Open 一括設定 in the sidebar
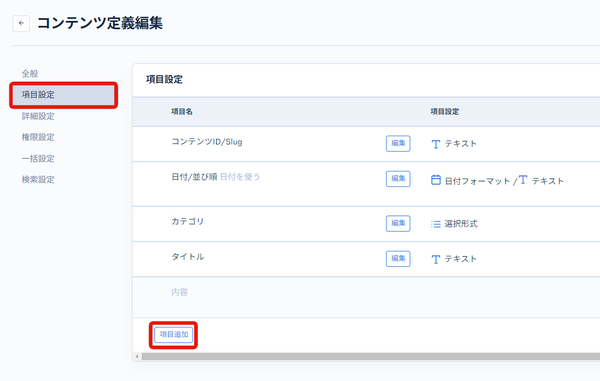 click(x=38, y=158)
